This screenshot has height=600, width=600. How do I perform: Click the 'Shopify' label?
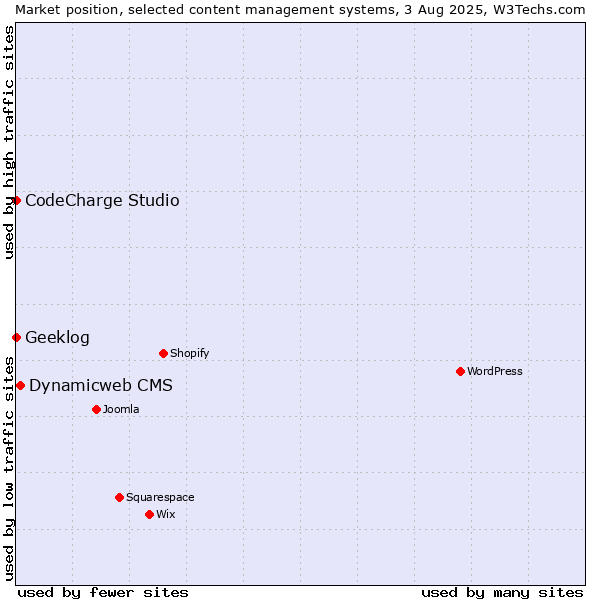[x=190, y=353]
